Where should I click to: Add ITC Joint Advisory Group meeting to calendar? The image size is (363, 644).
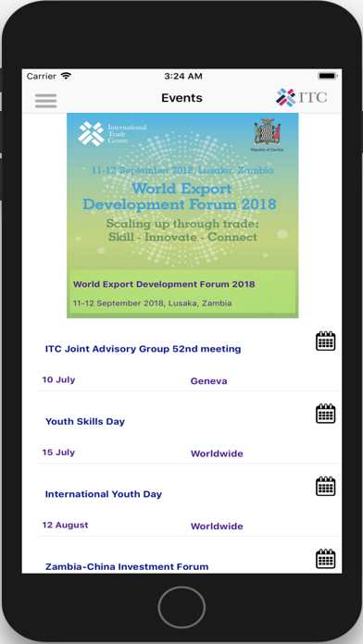pyautogui.click(x=326, y=341)
